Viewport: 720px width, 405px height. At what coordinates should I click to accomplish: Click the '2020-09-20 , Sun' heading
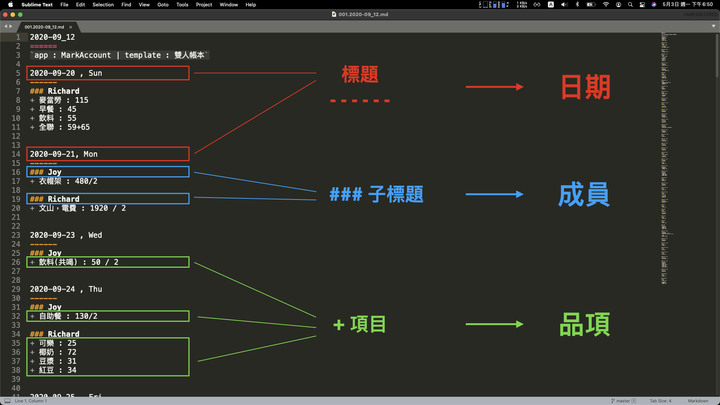tap(66, 73)
